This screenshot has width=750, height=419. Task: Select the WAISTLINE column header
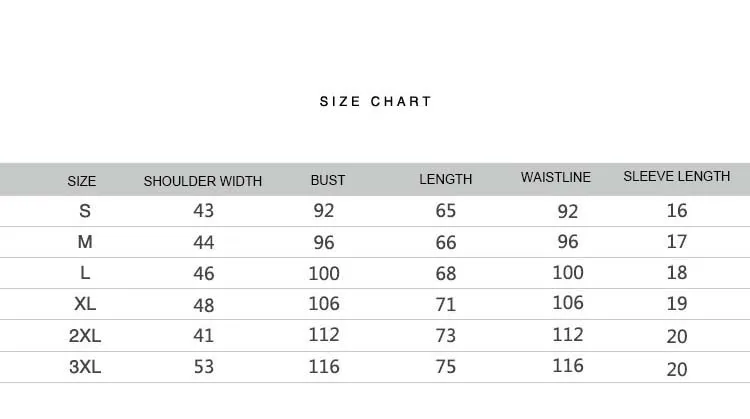pos(556,177)
